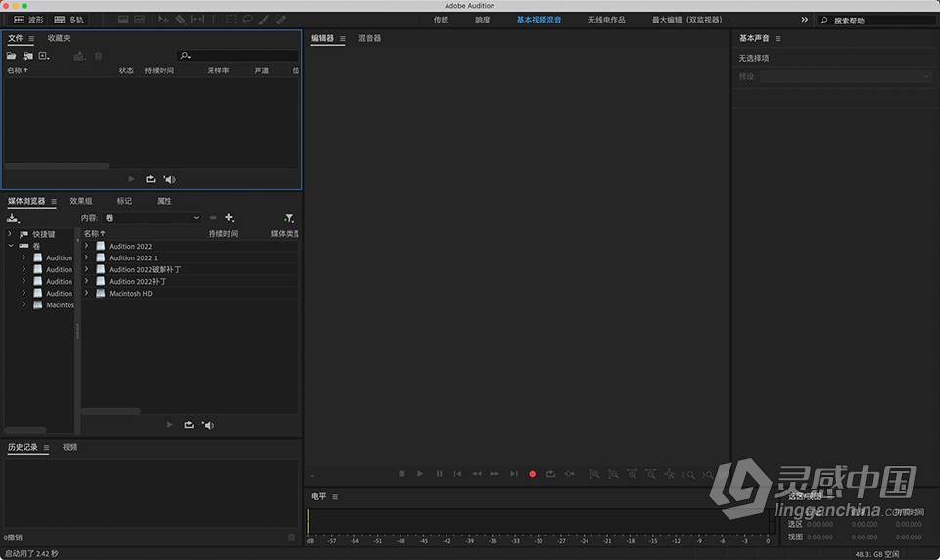Image resolution: width=940 pixels, height=560 pixels.
Task: Select the Spot Healing Brush tool
Action: pos(281,20)
